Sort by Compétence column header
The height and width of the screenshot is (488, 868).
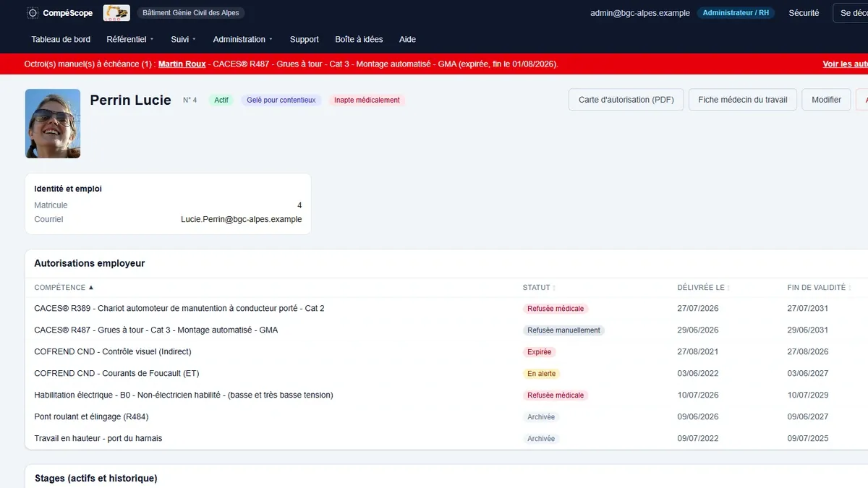coord(64,287)
